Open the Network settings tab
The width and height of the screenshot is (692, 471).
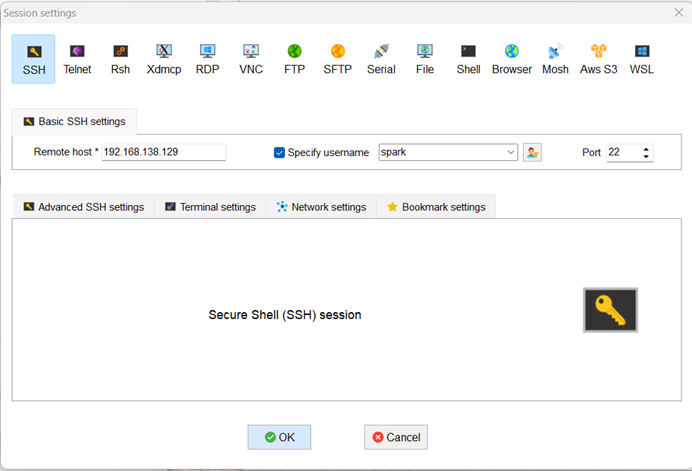321,207
